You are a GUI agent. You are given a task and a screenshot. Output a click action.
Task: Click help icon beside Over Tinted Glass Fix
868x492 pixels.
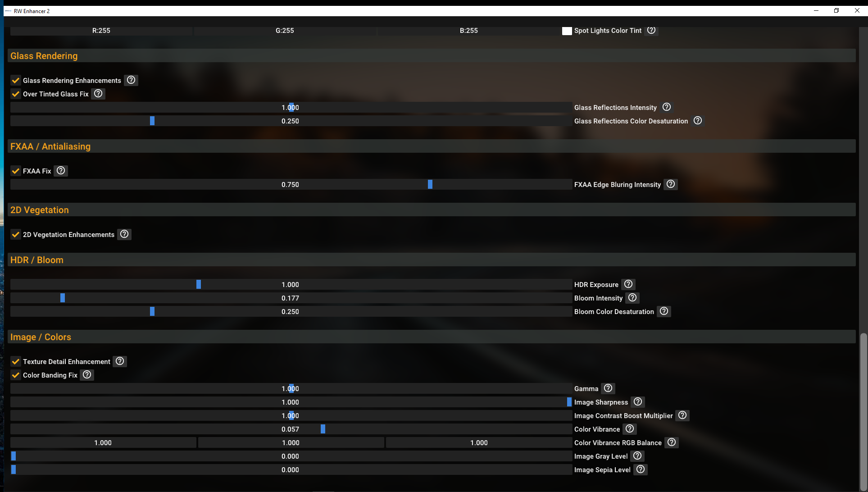pyautogui.click(x=98, y=94)
